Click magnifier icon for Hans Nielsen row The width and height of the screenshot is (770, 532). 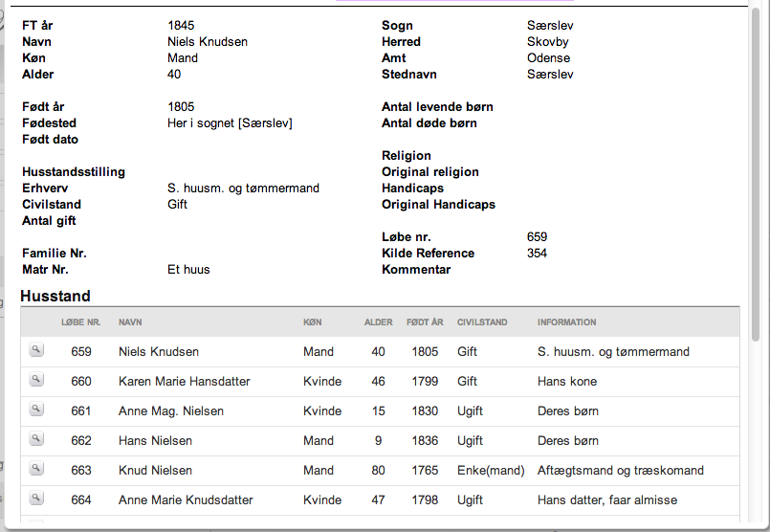click(36, 438)
